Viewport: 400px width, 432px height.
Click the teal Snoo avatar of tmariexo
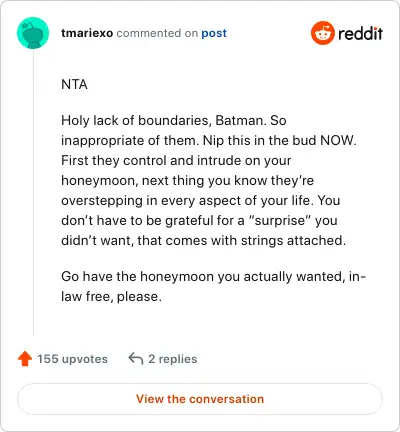33,33
